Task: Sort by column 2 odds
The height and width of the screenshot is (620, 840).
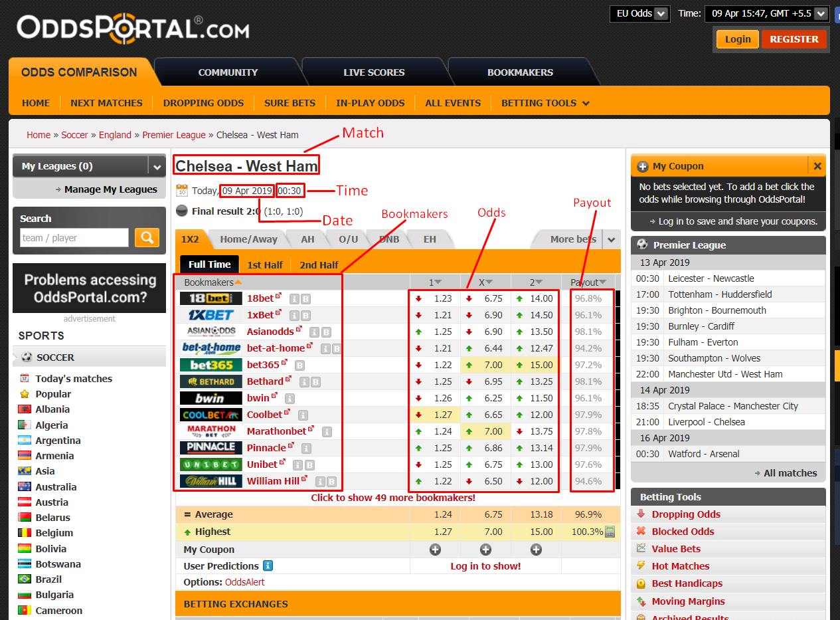Action: [536, 282]
